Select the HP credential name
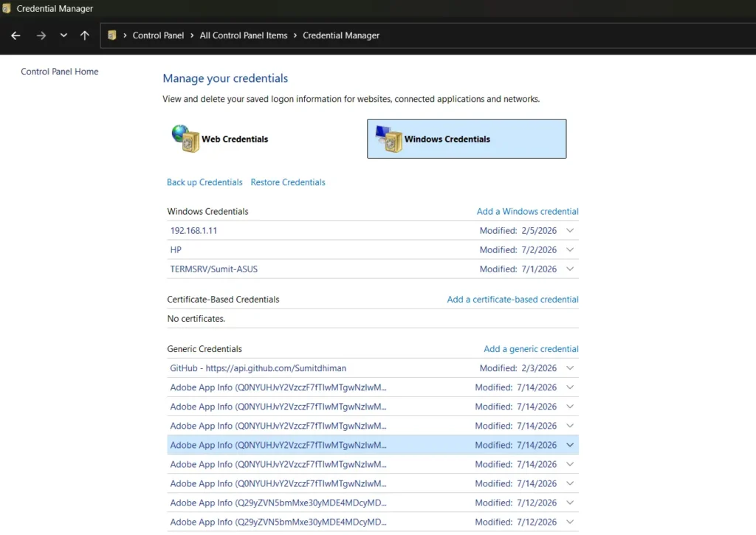This screenshot has height=535, width=756. pos(176,249)
